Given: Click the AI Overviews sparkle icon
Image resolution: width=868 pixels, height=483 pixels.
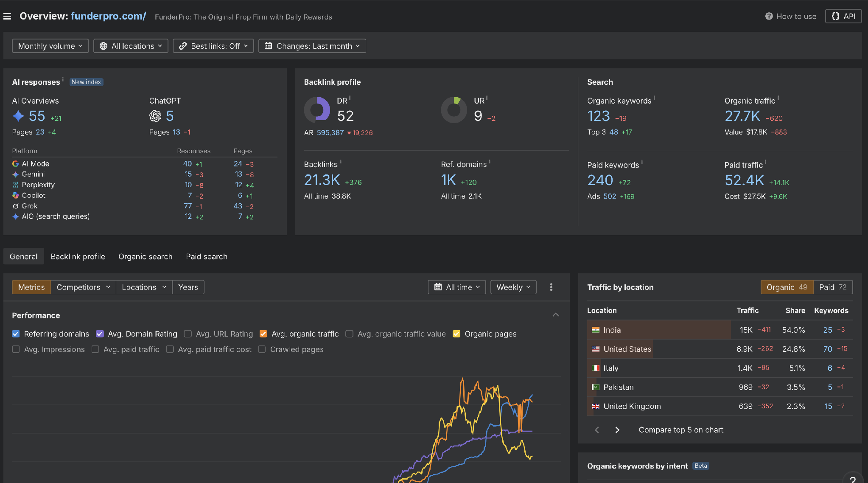Looking at the screenshot, I should 18,116.
